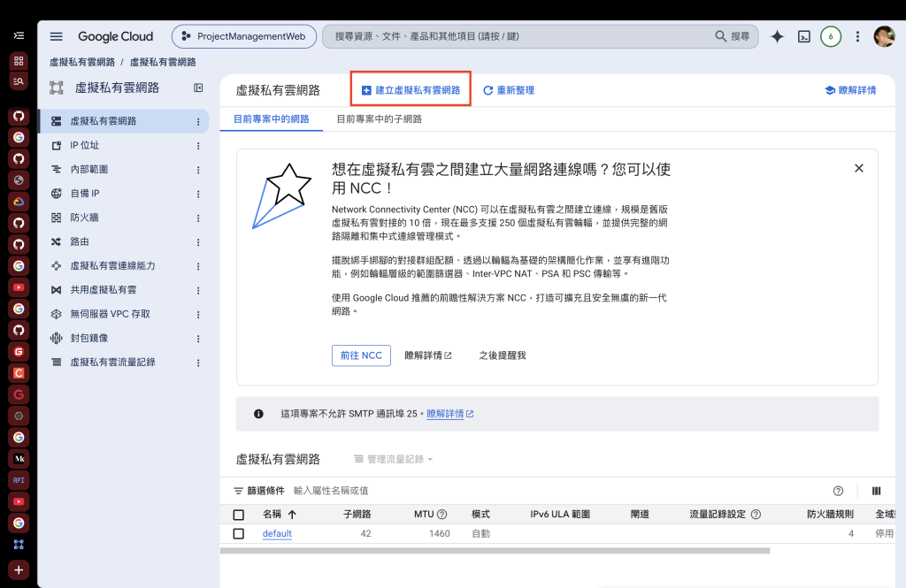The height and width of the screenshot is (588, 906).
Task: Click the 搜尋 search button
Action: 732,36
